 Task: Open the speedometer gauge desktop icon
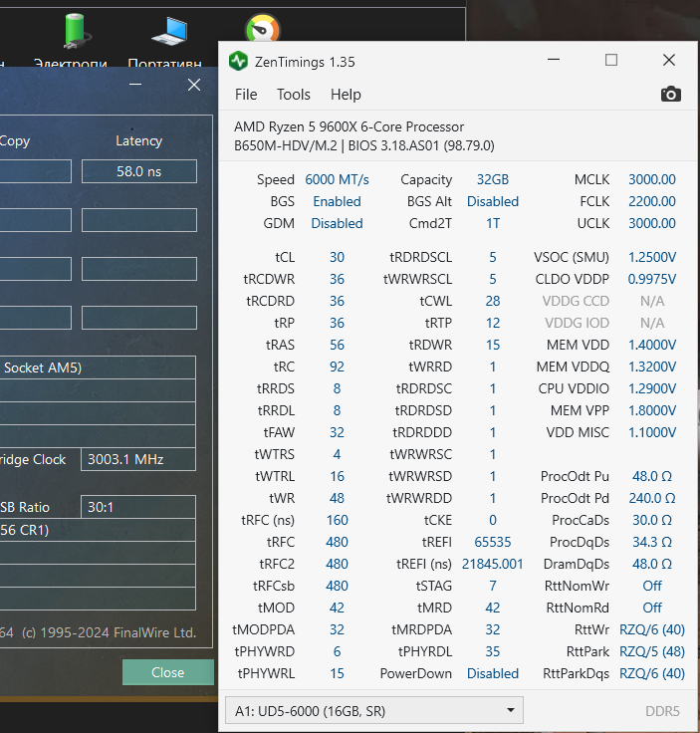click(263, 28)
